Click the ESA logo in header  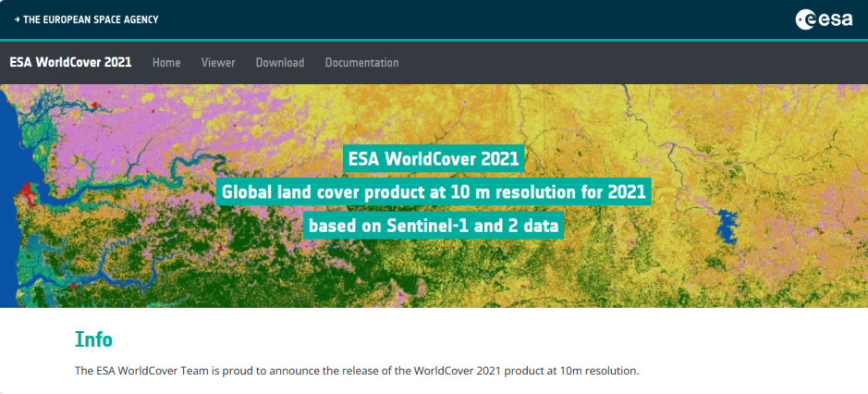(824, 18)
